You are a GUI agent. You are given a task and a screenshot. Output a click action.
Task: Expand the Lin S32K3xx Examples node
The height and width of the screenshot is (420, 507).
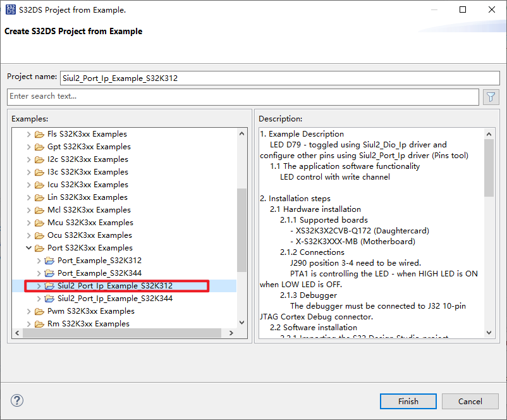(x=29, y=197)
